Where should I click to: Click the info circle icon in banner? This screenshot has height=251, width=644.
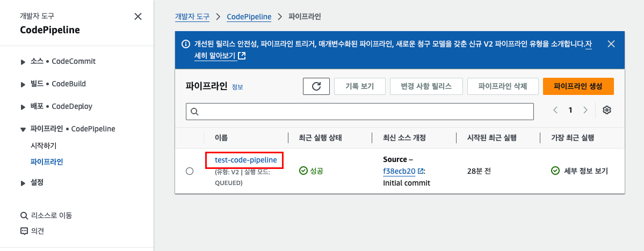coord(186,43)
